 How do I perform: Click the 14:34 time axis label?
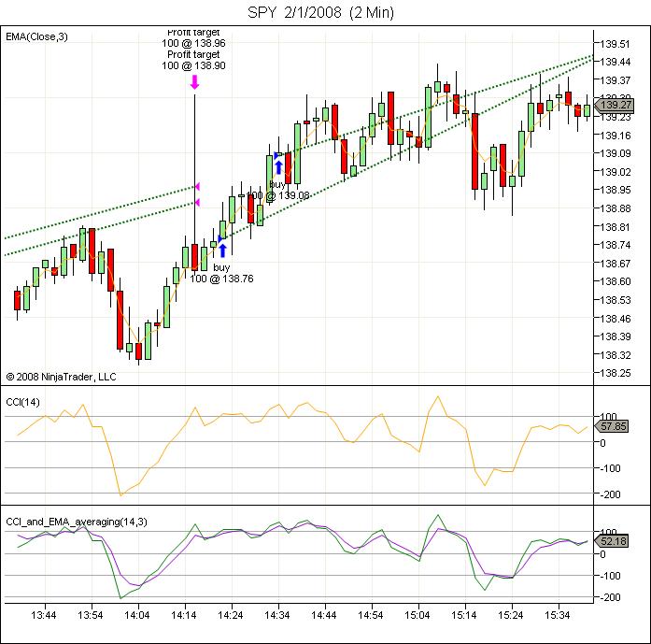pos(276,615)
